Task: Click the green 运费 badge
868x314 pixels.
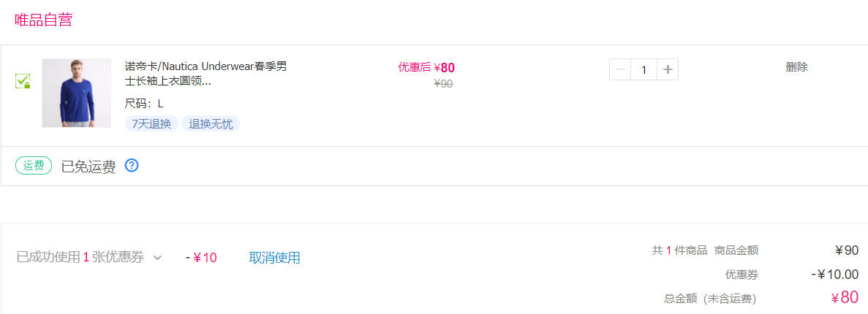Action: 34,166
